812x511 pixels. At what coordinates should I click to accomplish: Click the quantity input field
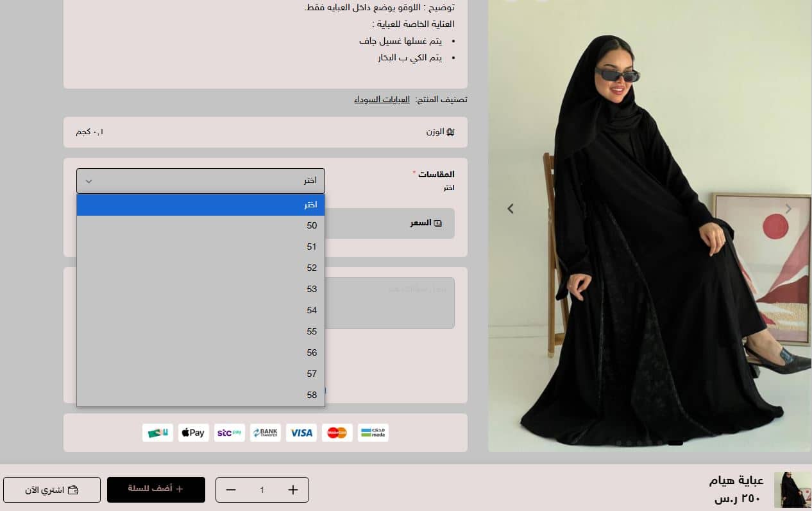(x=262, y=490)
